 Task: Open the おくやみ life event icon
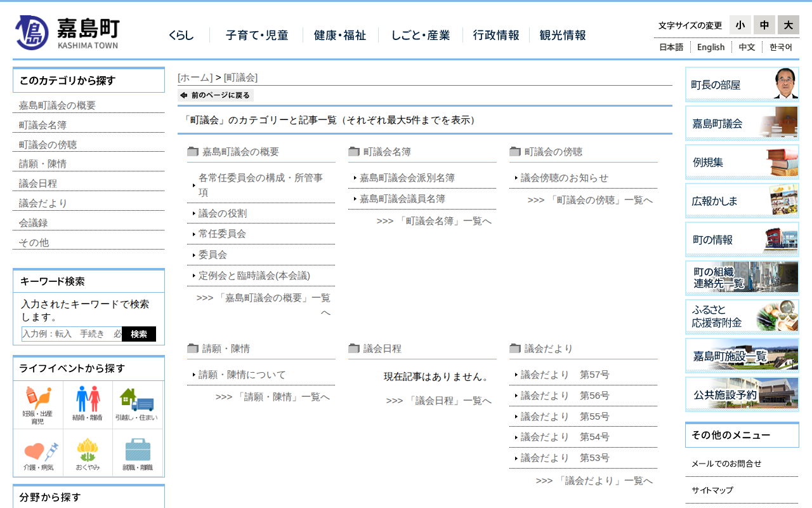pyautogui.click(x=88, y=453)
